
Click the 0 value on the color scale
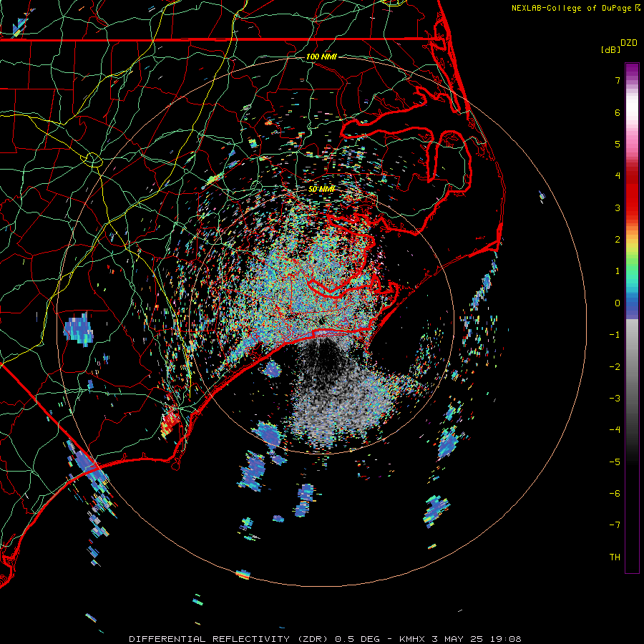pos(618,303)
